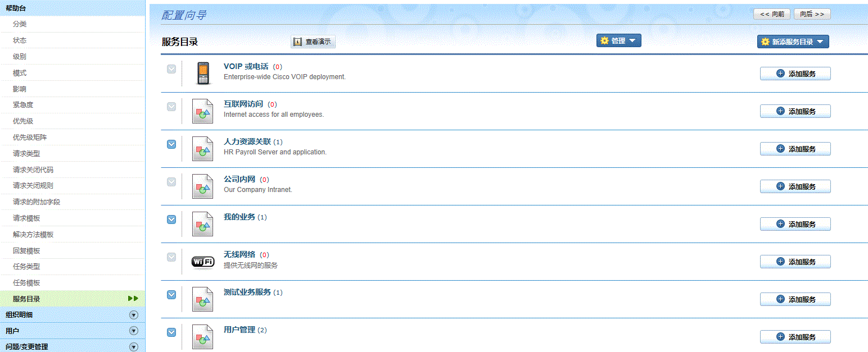
Task: Open the 互联网访问 category link
Action: pyautogui.click(x=243, y=104)
